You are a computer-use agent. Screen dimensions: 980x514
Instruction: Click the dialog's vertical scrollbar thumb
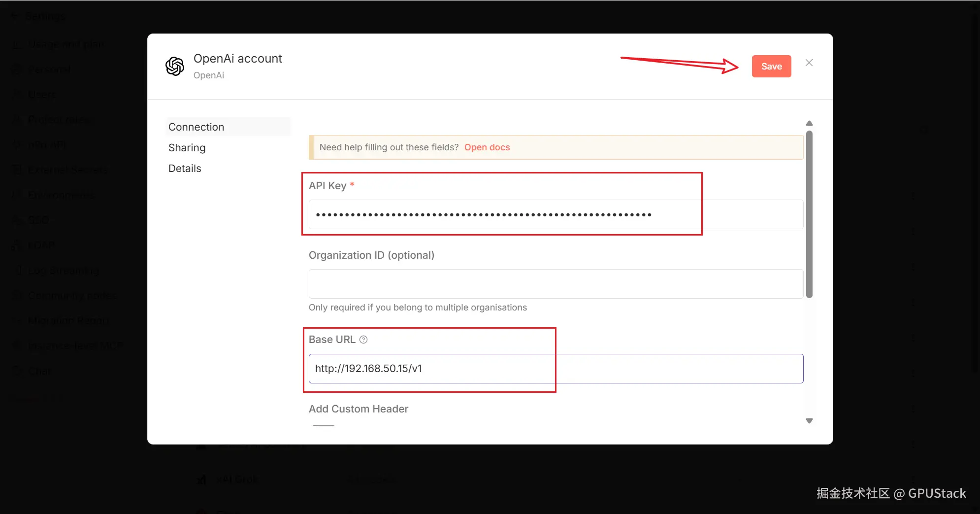pyautogui.click(x=809, y=214)
